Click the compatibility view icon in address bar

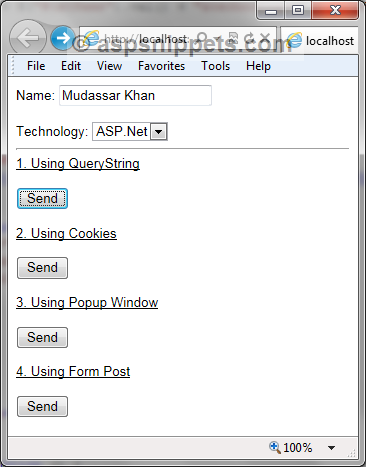point(233,38)
